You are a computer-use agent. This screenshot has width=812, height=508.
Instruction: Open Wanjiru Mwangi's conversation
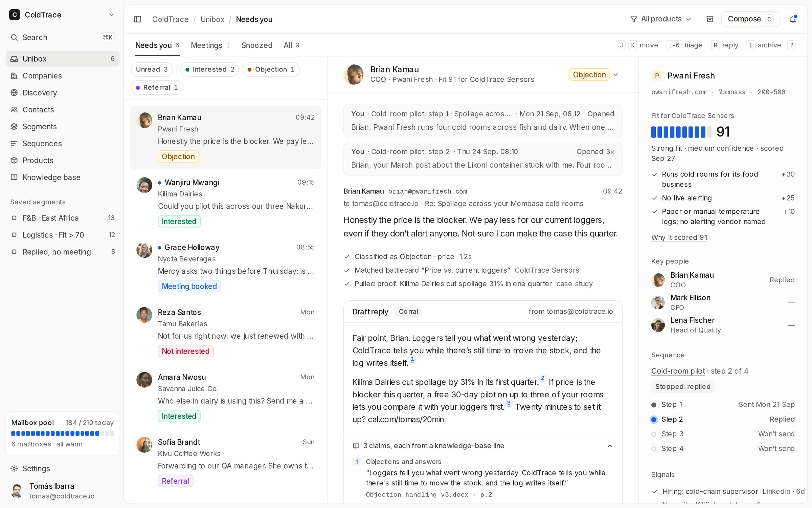tap(225, 202)
